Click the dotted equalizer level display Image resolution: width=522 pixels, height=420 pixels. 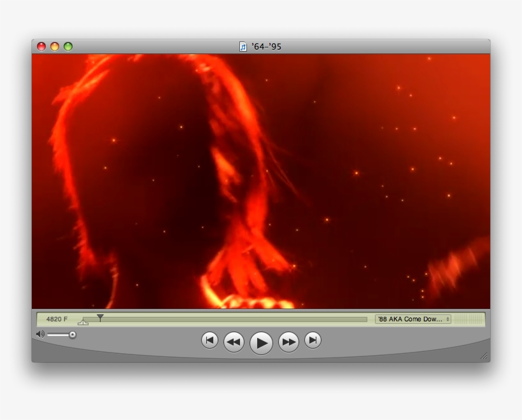click(468, 319)
